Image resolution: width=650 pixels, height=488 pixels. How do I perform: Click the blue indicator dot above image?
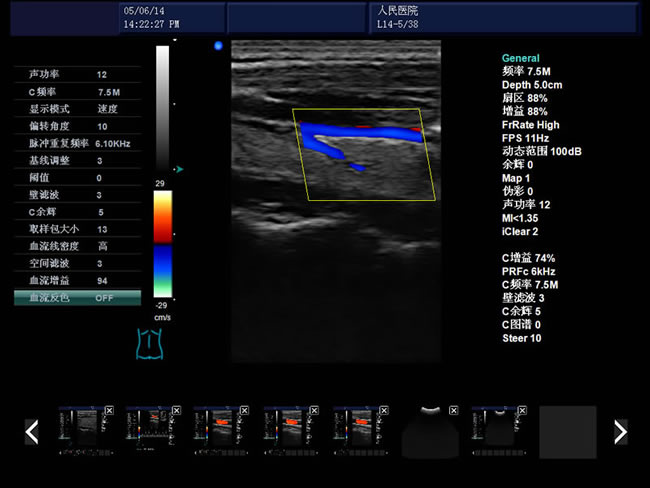218,46
